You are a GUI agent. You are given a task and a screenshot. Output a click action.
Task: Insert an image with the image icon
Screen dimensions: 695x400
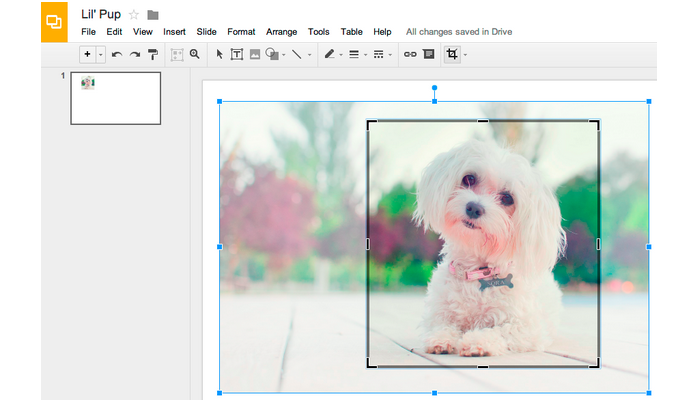click(x=255, y=55)
